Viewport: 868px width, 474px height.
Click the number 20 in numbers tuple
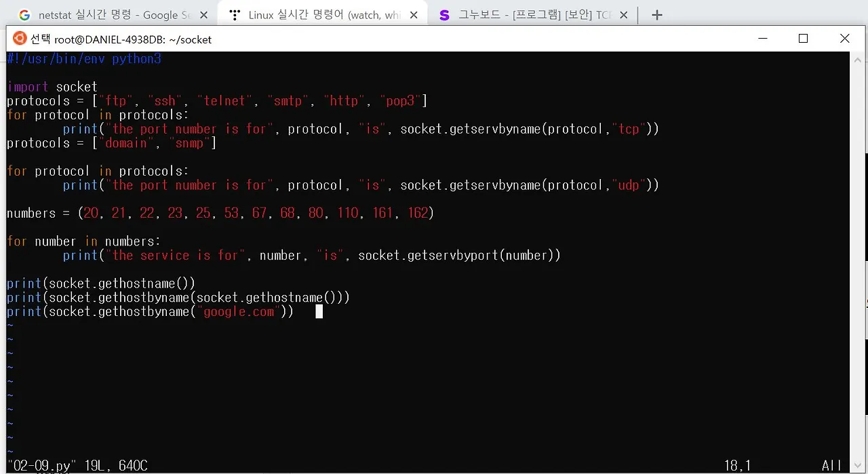click(92, 213)
